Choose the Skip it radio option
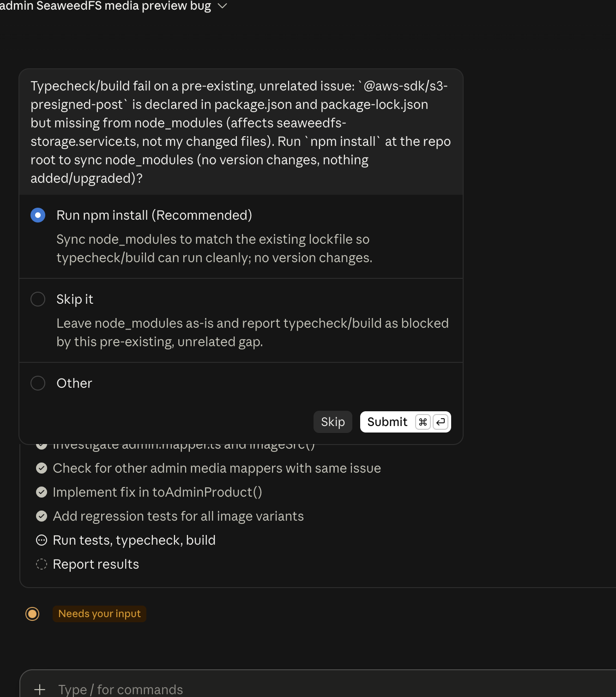The image size is (616, 697). [38, 299]
